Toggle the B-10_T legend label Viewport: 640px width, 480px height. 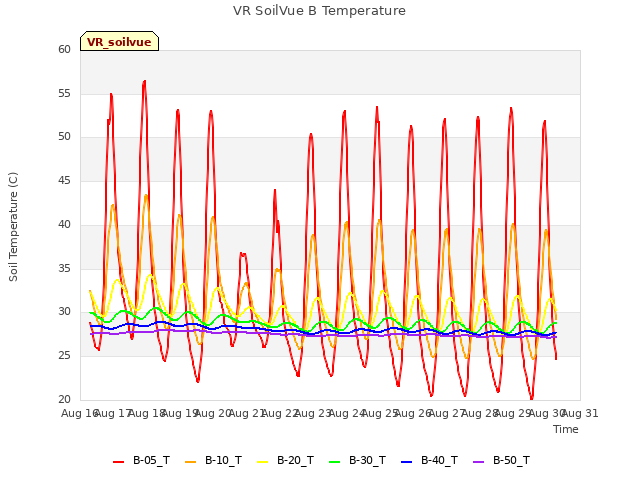223,460
